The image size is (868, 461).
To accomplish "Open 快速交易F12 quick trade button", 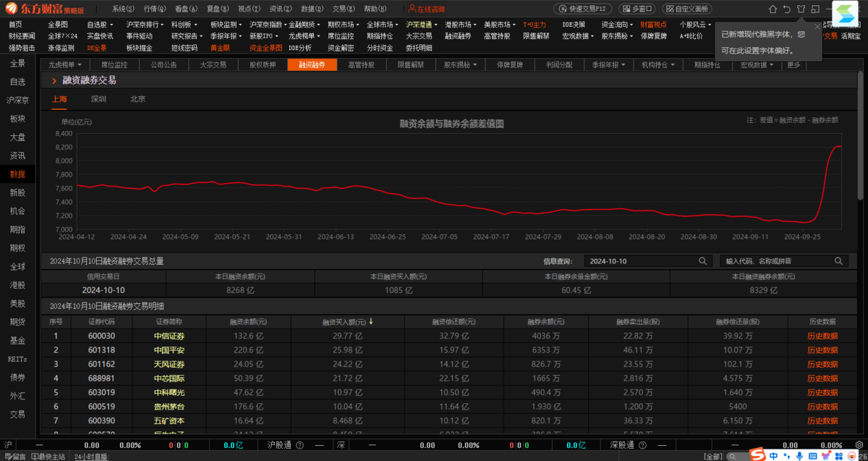I will click(x=583, y=9).
